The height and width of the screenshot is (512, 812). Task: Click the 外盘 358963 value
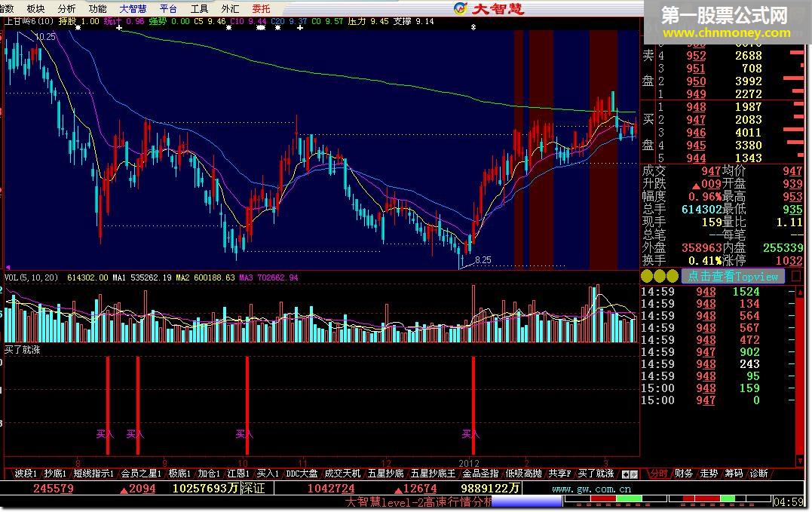(702, 247)
